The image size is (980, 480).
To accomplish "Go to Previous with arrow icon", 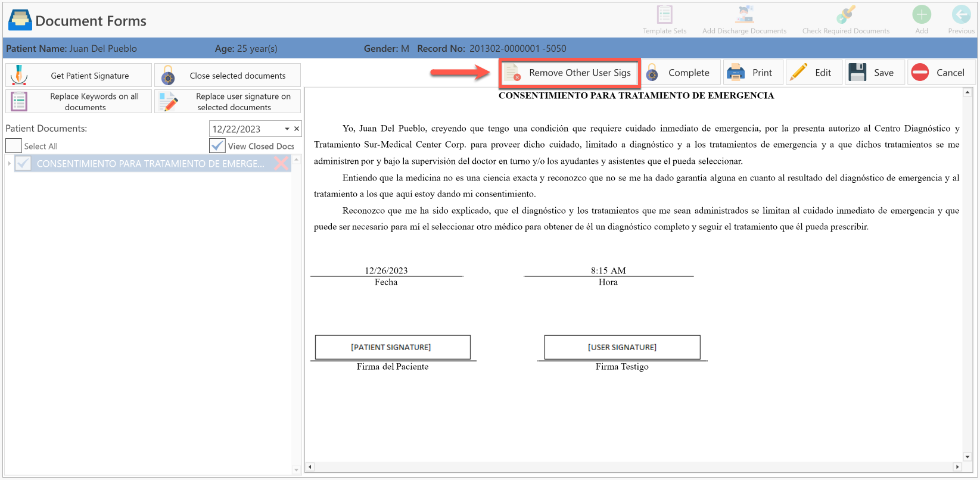I will pyautogui.click(x=961, y=14).
